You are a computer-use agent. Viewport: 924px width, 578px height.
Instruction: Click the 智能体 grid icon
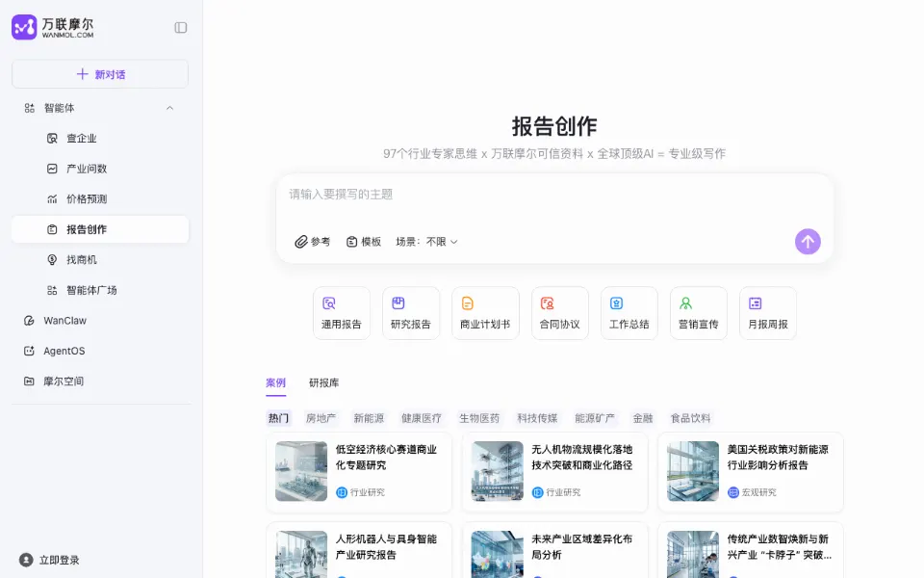30,108
